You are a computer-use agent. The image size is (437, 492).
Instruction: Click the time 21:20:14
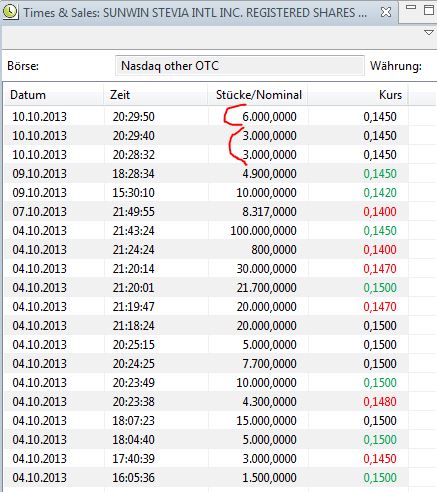pyautogui.click(x=133, y=269)
